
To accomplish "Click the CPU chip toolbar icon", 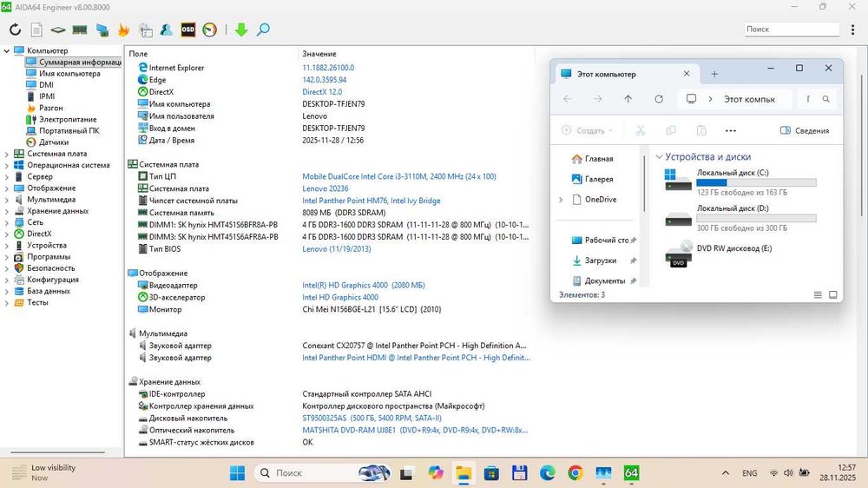I will tap(58, 30).
